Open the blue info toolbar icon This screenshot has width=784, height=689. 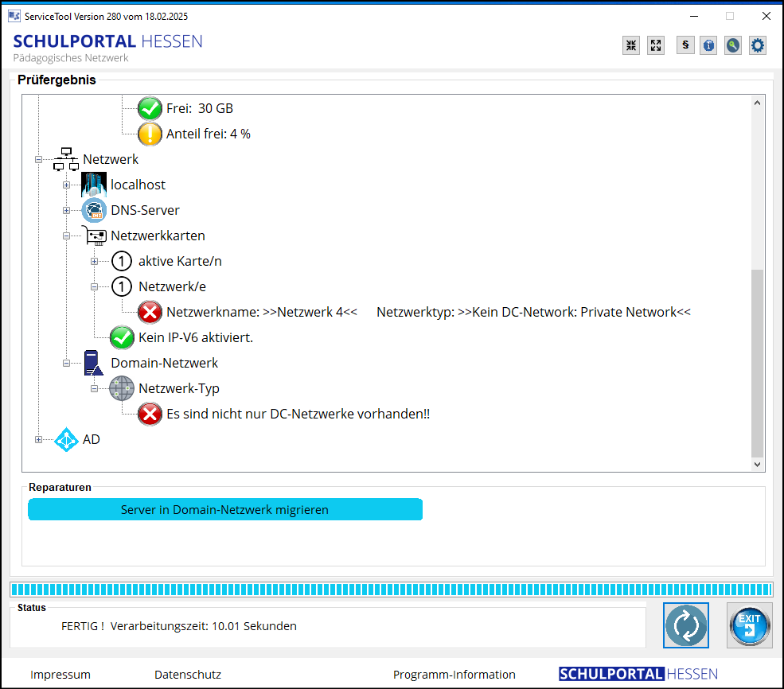tap(708, 45)
